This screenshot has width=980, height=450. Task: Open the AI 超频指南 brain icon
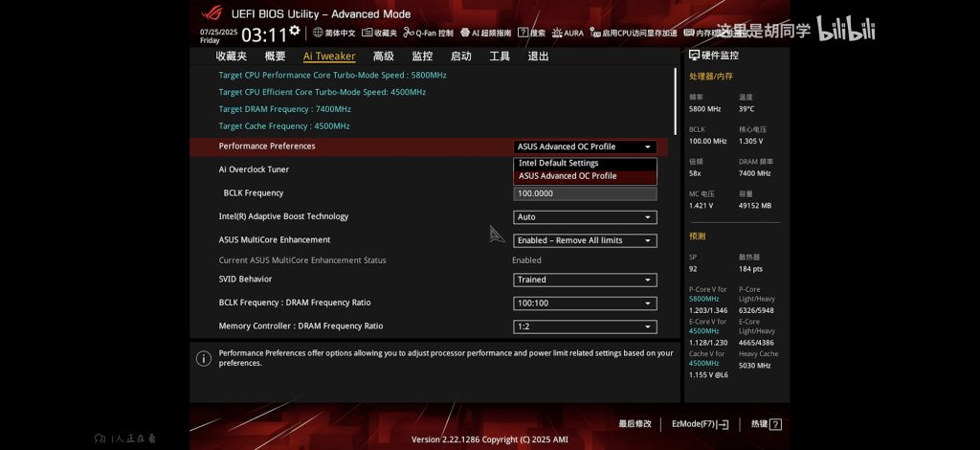point(465,33)
